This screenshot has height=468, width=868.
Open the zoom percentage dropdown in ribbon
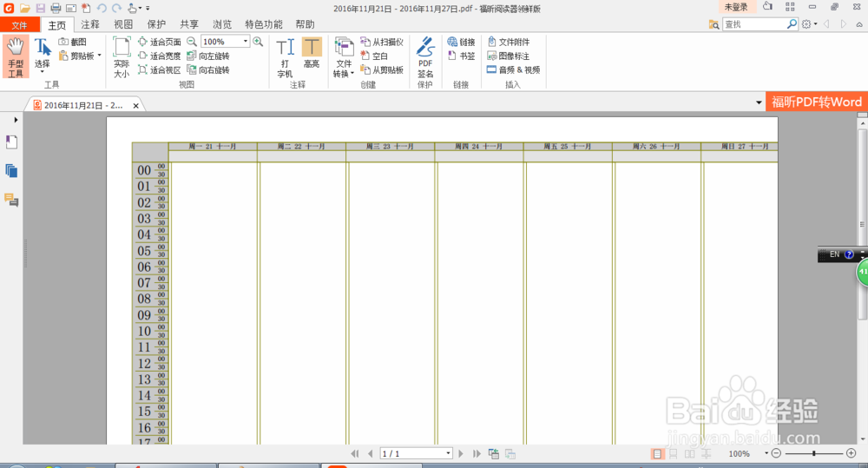[x=246, y=42]
